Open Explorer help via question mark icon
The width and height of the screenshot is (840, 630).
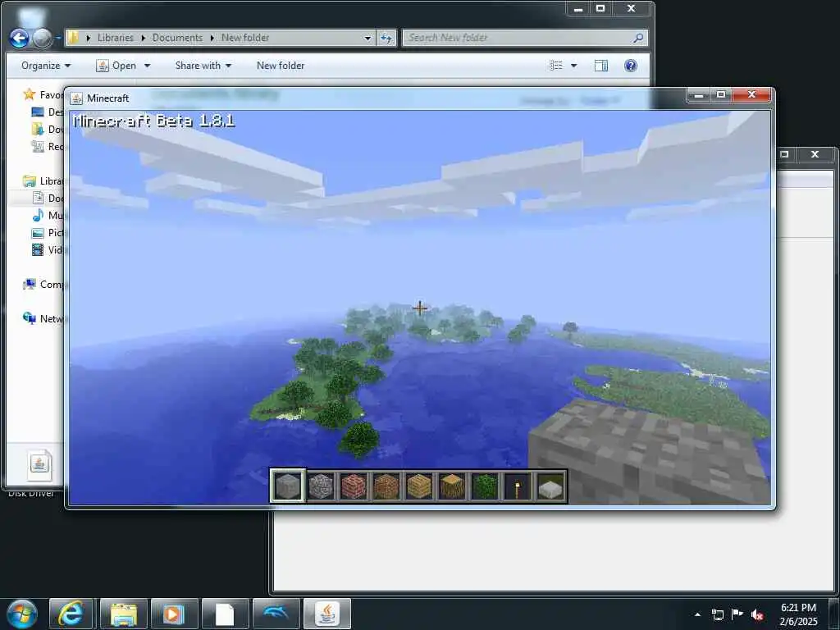coord(631,66)
